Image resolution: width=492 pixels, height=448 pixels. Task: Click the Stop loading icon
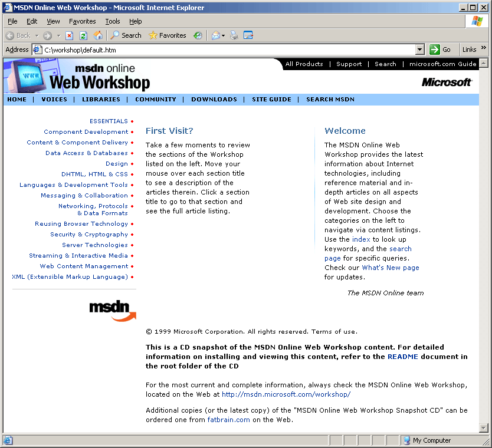(70, 35)
